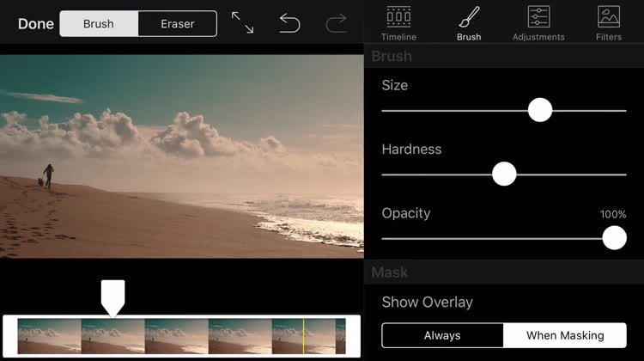Select the Brush mode segment
The image size is (644, 361).
99,24
